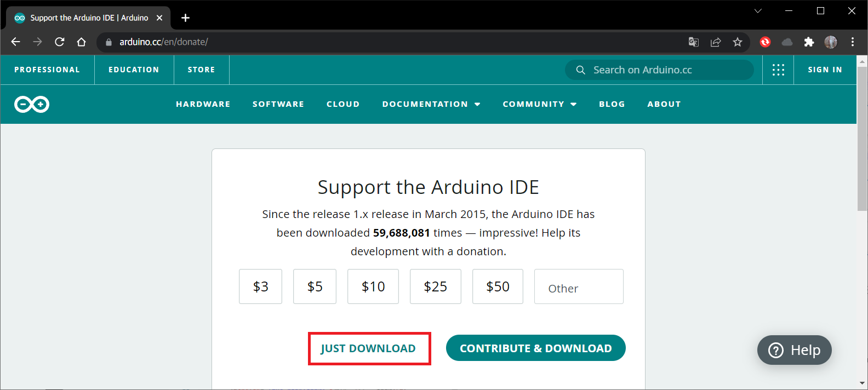Click the Support the Arduino IDE heading
Viewport: 868px width, 390px height.
coord(429,187)
